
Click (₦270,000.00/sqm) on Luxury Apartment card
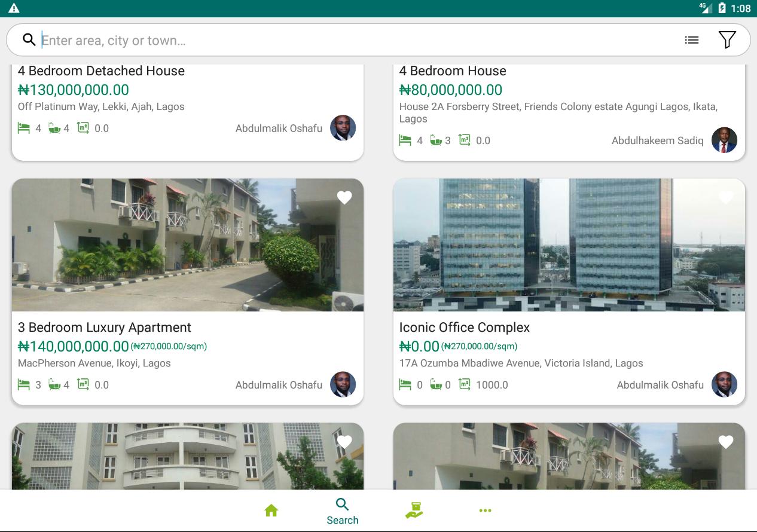tap(169, 346)
